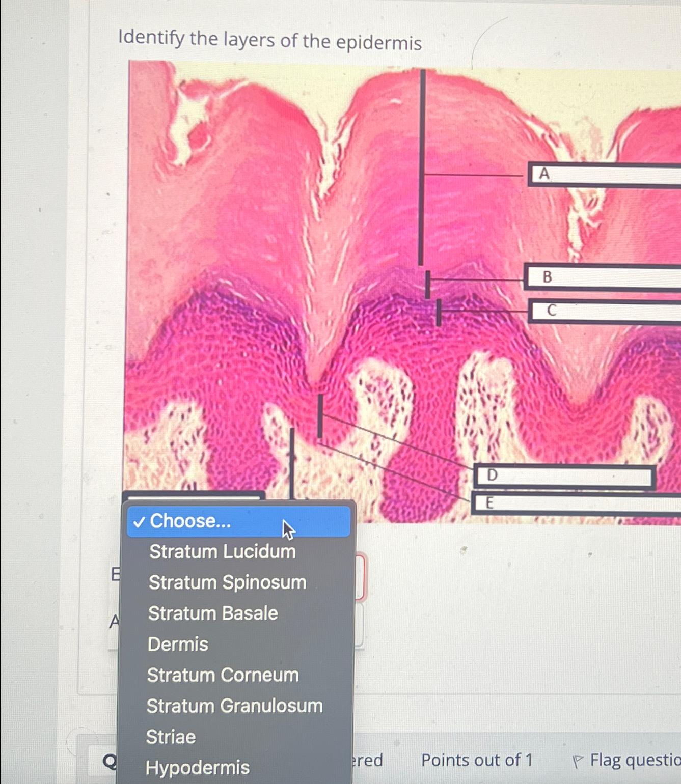Click the Flag question link
Image resolution: width=681 pixels, height=784 pixels.
[632, 760]
